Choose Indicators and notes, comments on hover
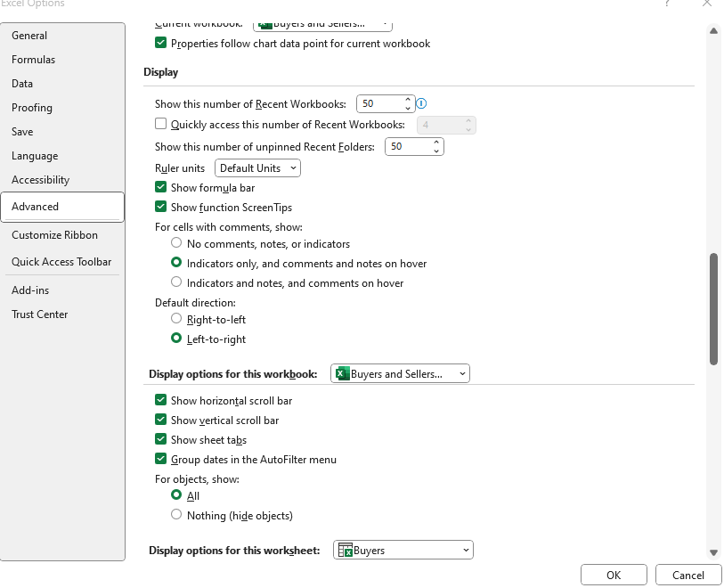Viewport: 724px width, 588px height. tap(176, 282)
